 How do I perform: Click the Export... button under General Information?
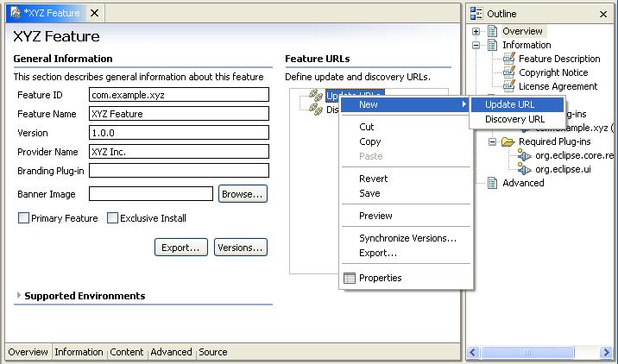[181, 248]
